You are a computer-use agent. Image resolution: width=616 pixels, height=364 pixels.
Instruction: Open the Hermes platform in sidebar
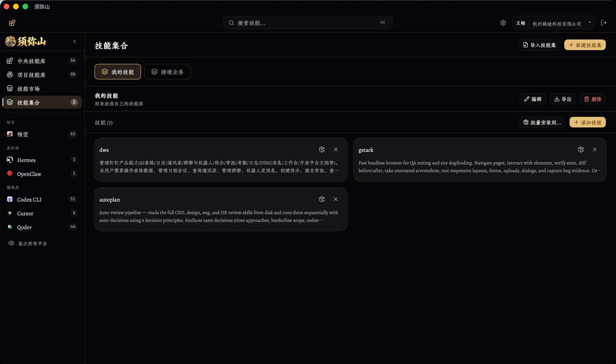point(42,160)
